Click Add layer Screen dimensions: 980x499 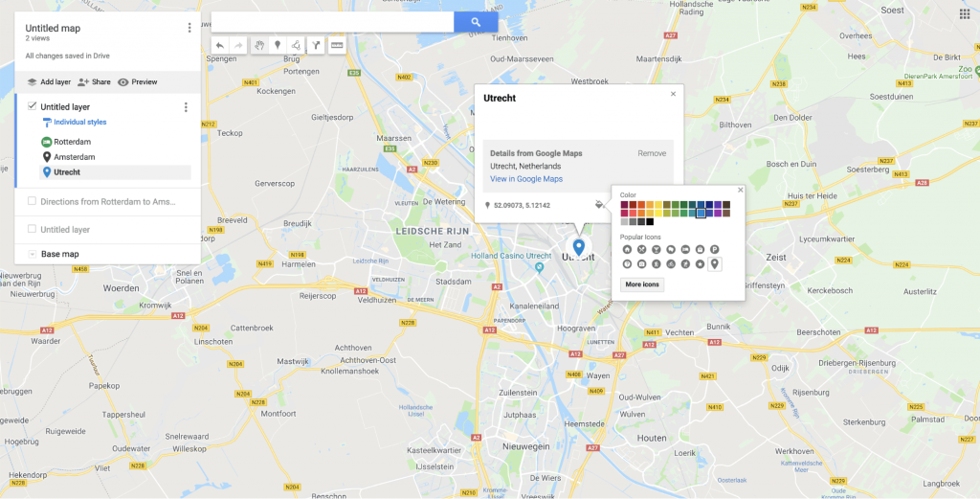[49, 82]
